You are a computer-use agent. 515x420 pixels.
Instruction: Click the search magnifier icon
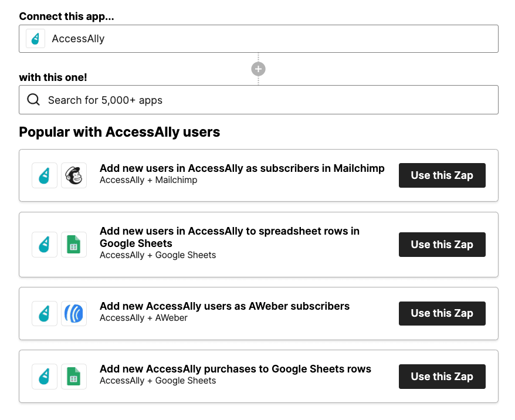point(33,99)
